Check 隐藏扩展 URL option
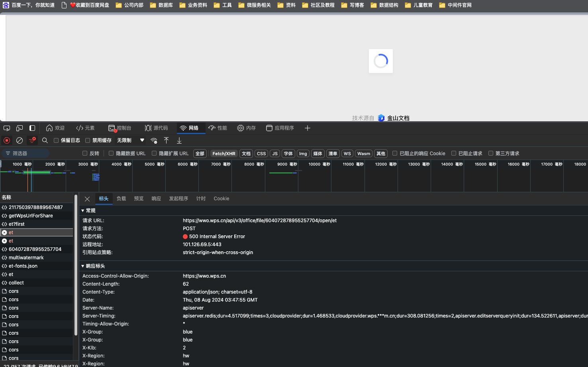This screenshot has width=588, height=367. pyautogui.click(x=154, y=153)
